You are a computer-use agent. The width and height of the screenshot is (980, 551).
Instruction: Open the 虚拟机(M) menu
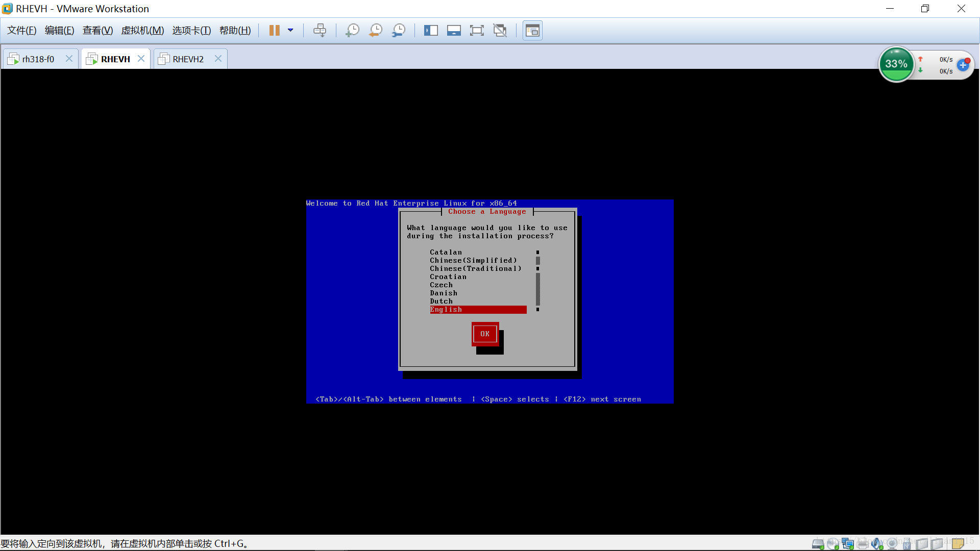click(142, 31)
